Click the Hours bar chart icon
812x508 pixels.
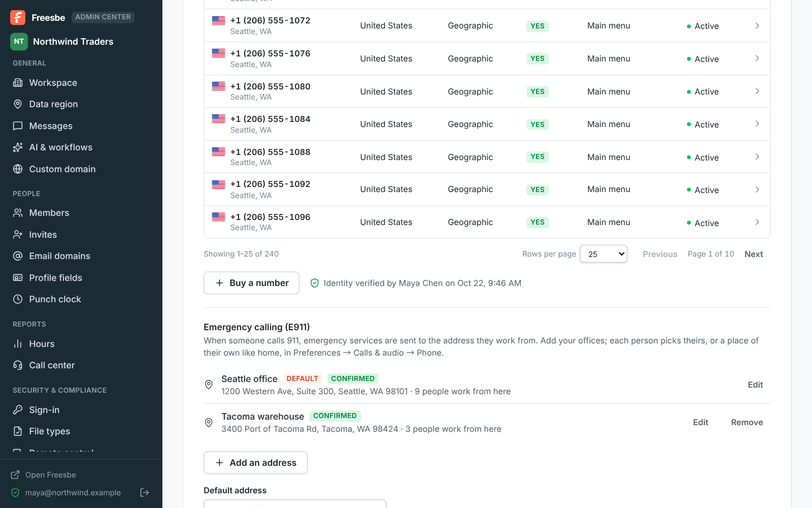point(18,344)
